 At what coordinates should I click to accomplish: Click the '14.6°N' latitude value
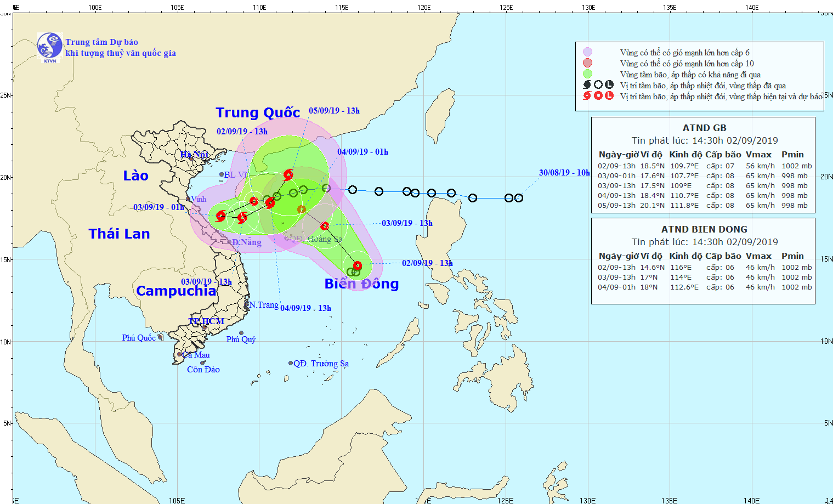pos(653,268)
